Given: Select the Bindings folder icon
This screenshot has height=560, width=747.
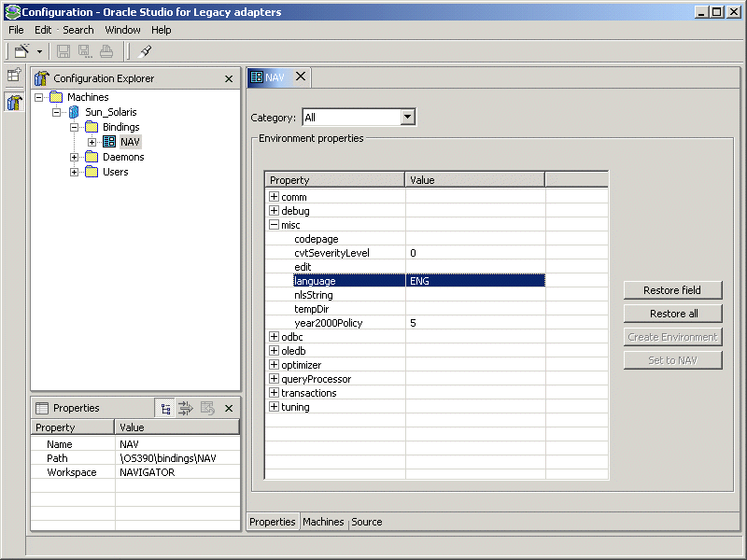Looking at the screenshot, I should click(92, 127).
